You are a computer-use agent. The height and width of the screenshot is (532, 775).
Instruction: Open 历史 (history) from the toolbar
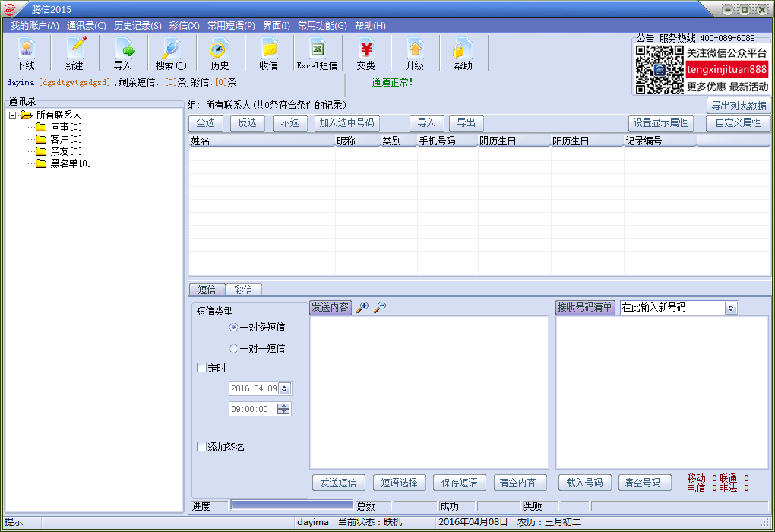[220, 52]
